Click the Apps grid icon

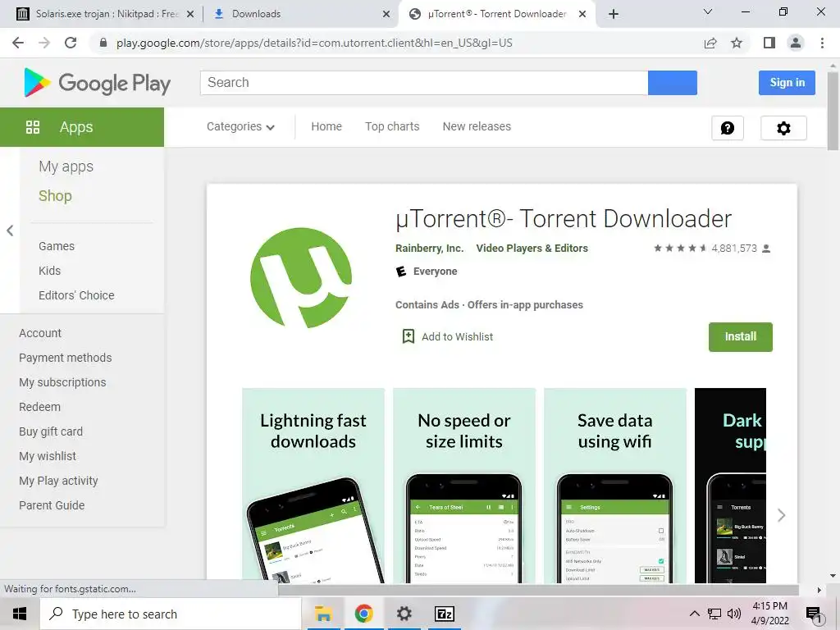[x=33, y=127]
